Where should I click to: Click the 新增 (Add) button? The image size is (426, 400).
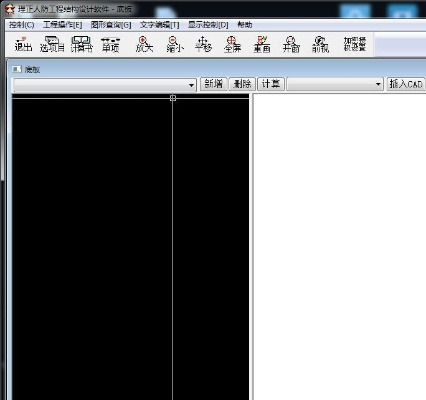214,84
